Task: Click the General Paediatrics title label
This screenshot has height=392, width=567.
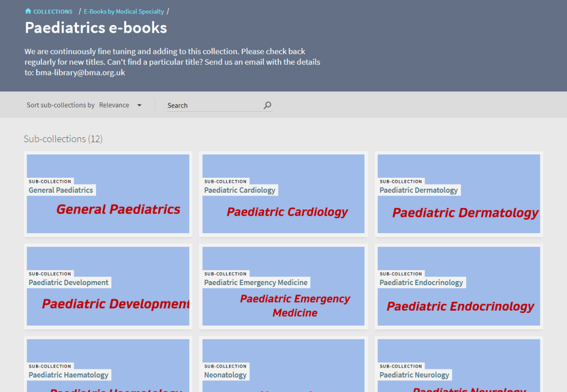Action: tap(61, 190)
